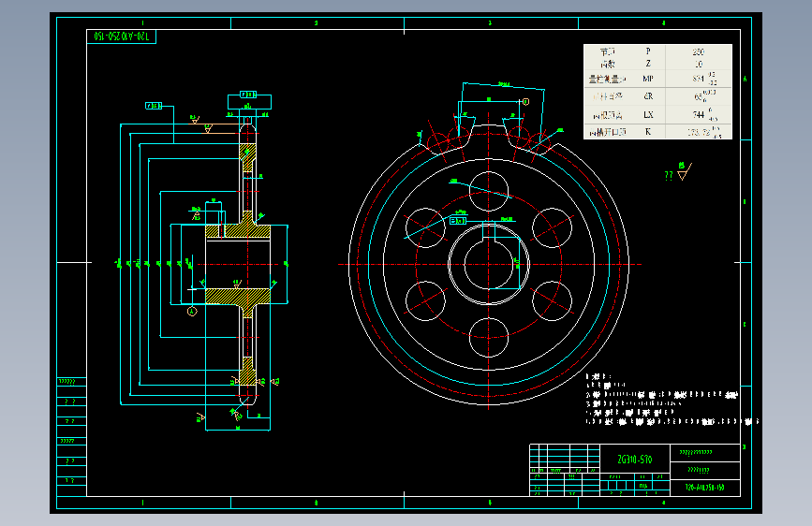Select the top lightening hole of the sprocket
The height and width of the screenshot is (526, 812).
pyautogui.click(x=488, y=192)
